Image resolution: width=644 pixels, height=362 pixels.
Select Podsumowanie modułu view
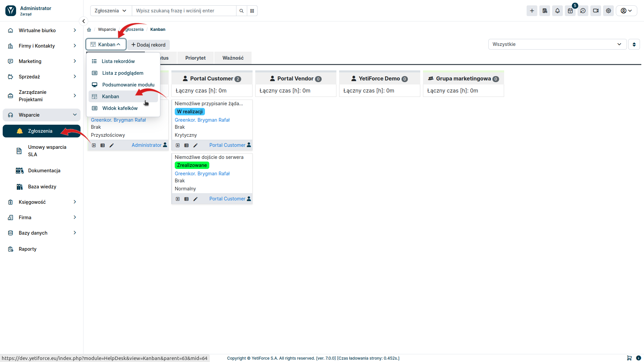[x=123, y=85]
